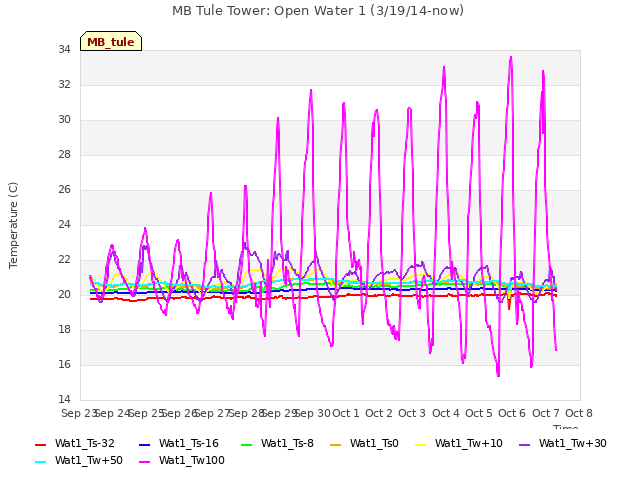This screenshot has height=480, width=640.
Task: Select Wat1_Ts-8 legend label
Action: click(x=287, y=443)
